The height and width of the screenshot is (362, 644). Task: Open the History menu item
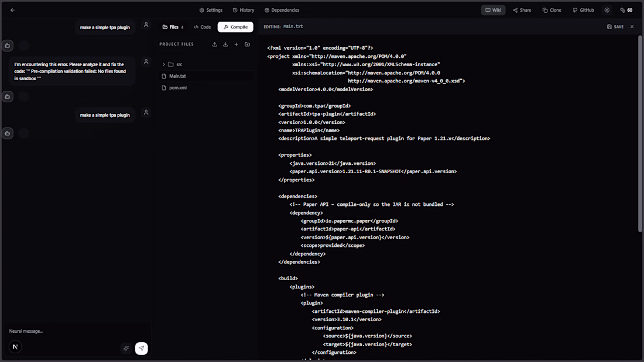coord(243,10)
